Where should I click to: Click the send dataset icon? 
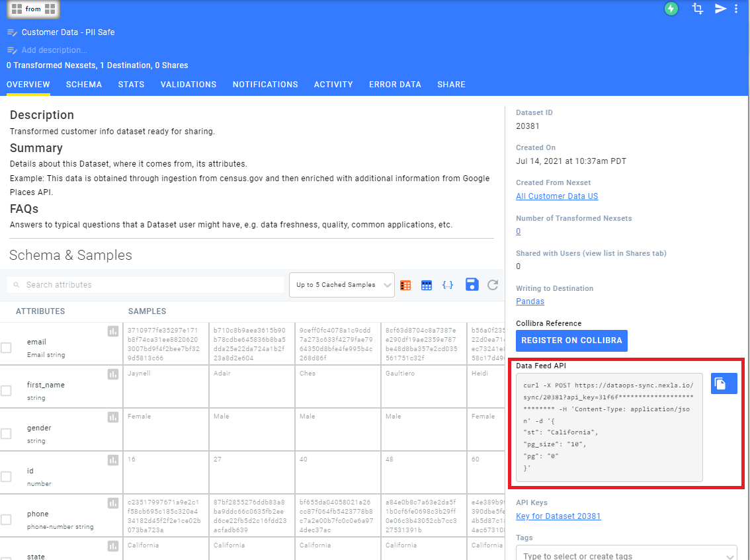[720, 9]
